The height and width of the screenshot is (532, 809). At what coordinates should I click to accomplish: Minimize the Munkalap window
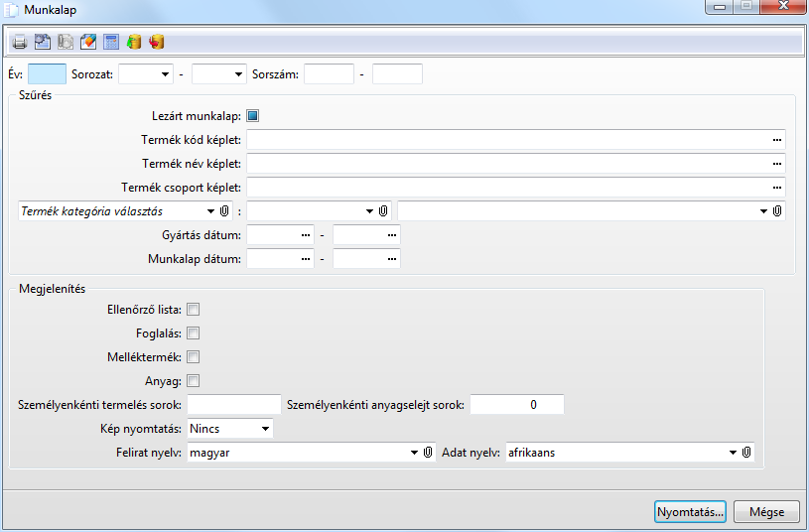point(720,7)
